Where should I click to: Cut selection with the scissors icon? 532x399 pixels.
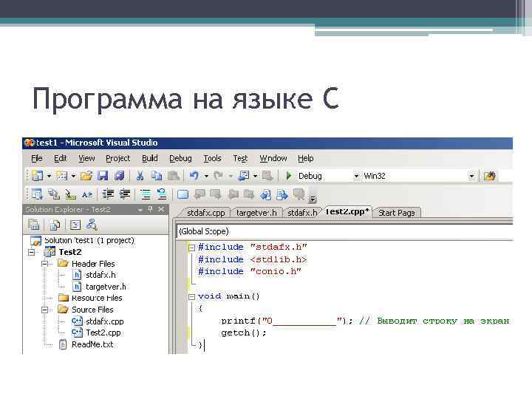140,176
